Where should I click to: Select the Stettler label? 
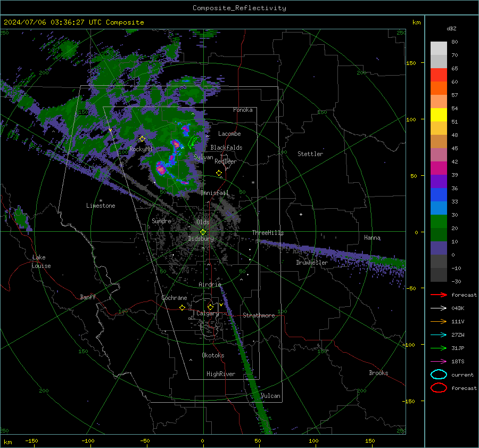[310, 154]
